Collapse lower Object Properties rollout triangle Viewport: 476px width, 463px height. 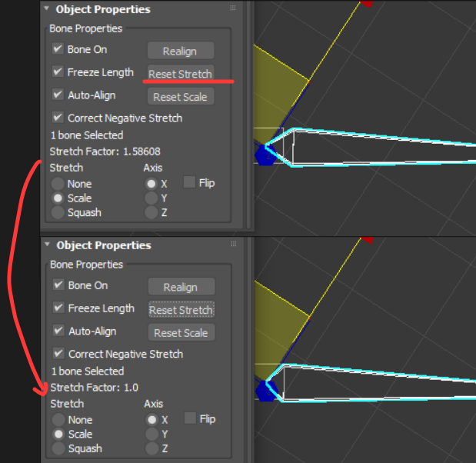coord(47,244)
